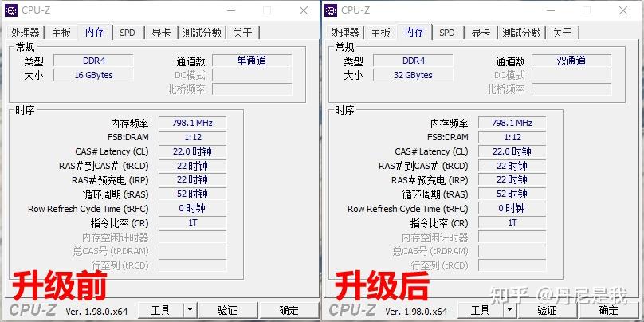This screenshot has height=322, width=644.
Task: Open 測試分數 tab in left CPU-Z window
Action: click(202, 33)
